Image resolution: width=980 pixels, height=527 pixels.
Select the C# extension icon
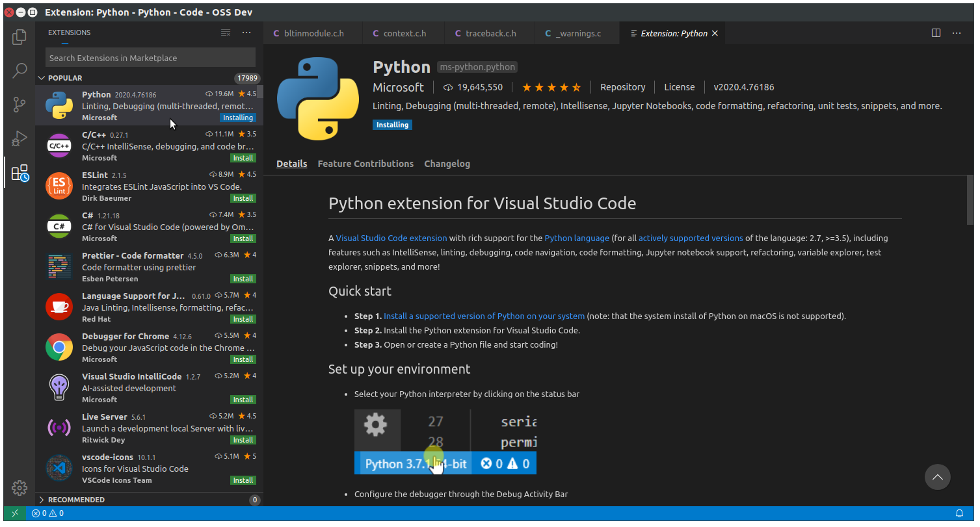click(59, 227)
